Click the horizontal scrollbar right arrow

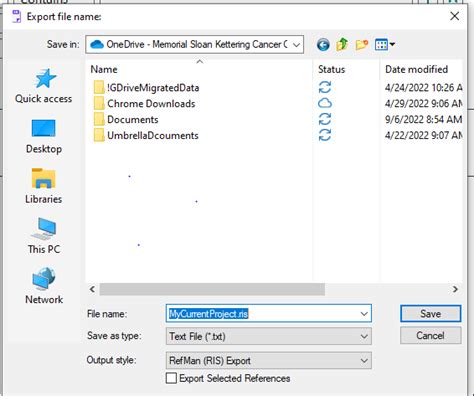pyautogui.click(x=455, y=289)
